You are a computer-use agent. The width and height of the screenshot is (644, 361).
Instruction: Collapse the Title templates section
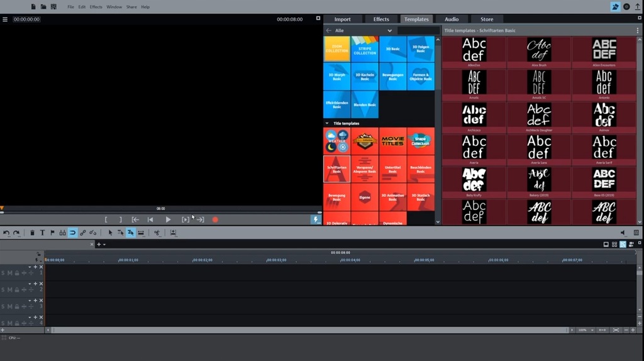pyautogui.click(x=327, y=123)
